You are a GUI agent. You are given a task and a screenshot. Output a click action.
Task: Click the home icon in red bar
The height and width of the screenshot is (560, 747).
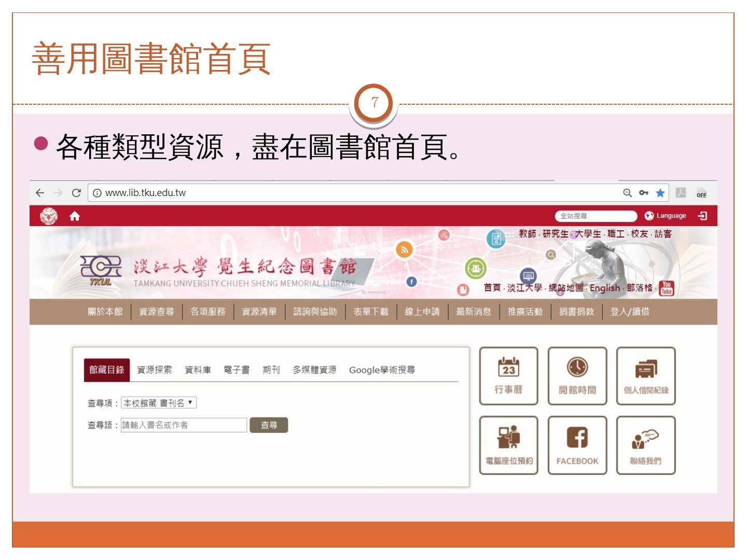75,216
